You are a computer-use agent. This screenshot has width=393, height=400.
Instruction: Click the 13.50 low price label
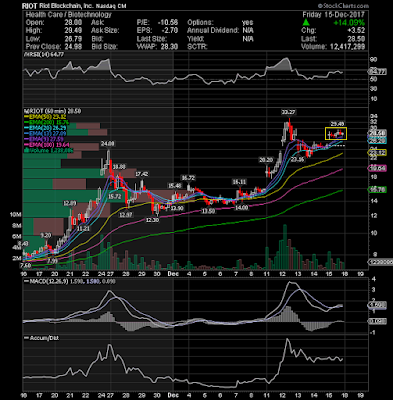point(208,211)
